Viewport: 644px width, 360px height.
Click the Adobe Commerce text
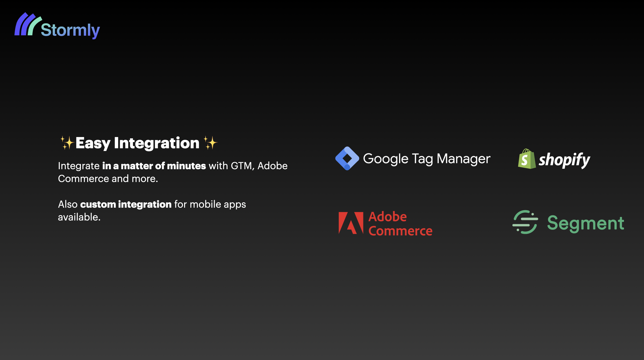[x=400, y=223]
